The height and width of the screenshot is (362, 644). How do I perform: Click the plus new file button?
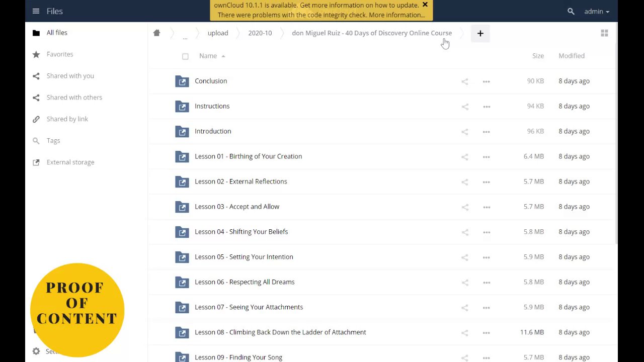coord(480,33)
